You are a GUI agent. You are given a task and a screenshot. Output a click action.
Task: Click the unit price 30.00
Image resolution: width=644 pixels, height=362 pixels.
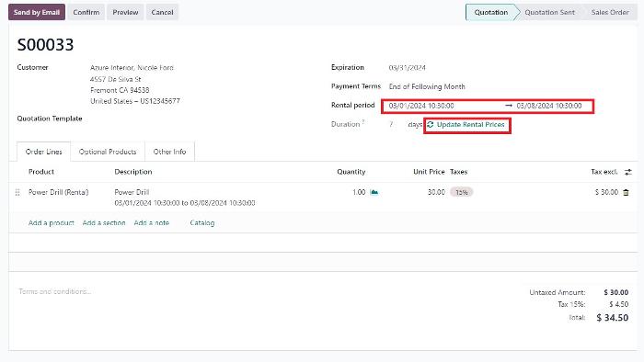click(436, 192)
